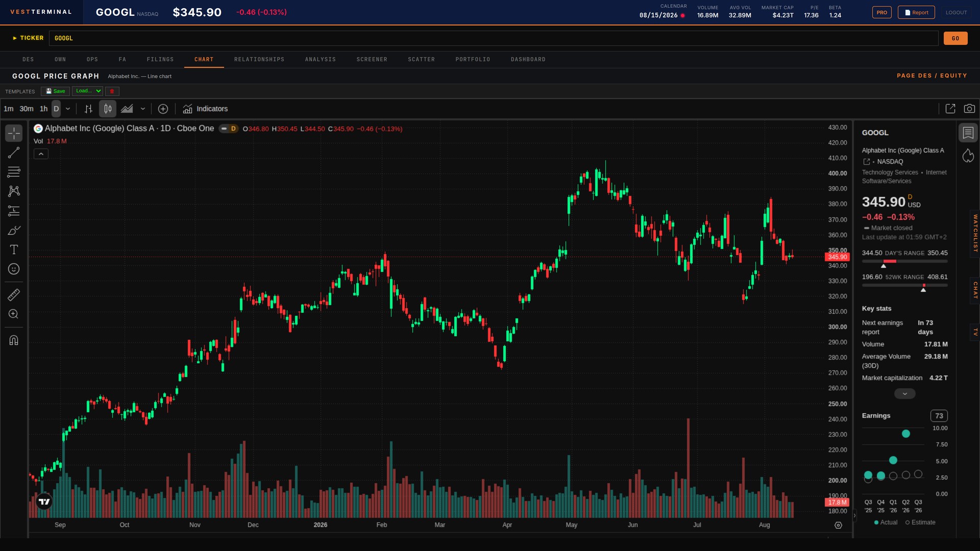Take a chart snapshot with camera icon

click(x=969, y=109)
